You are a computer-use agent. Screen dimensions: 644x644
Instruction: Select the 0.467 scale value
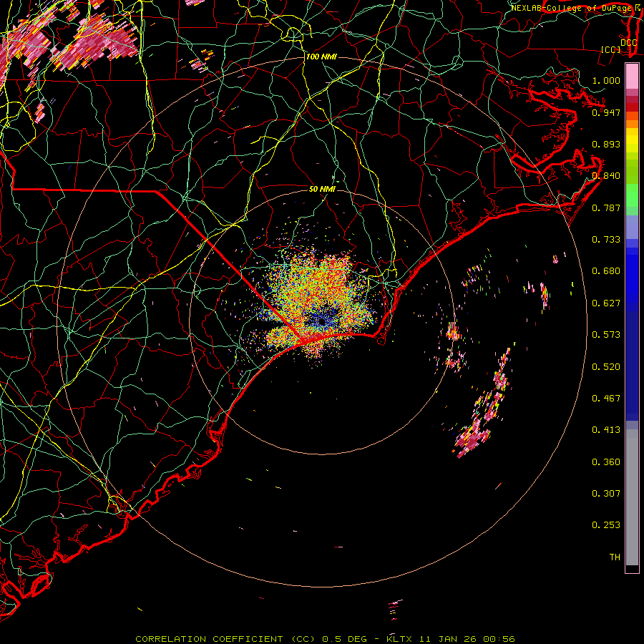pos(606,398)
